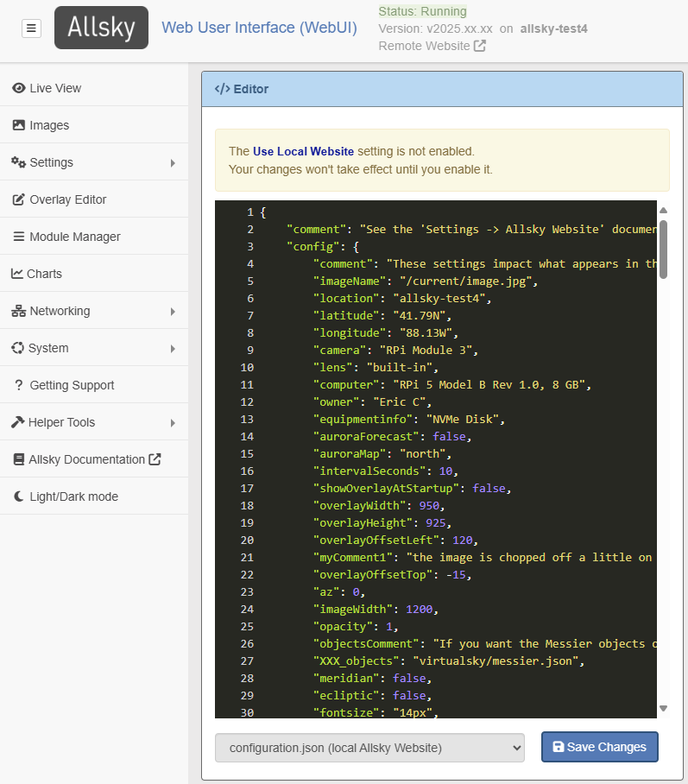Screen dimensions: 688x784
Task: Open the configuration.json file dropdown
Action: tap(369, 748)
